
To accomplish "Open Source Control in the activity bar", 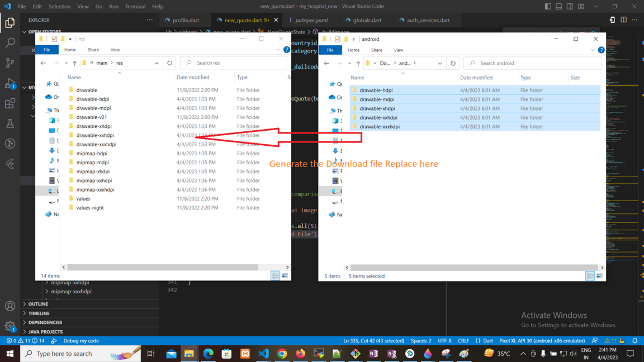I will point(10,63).
